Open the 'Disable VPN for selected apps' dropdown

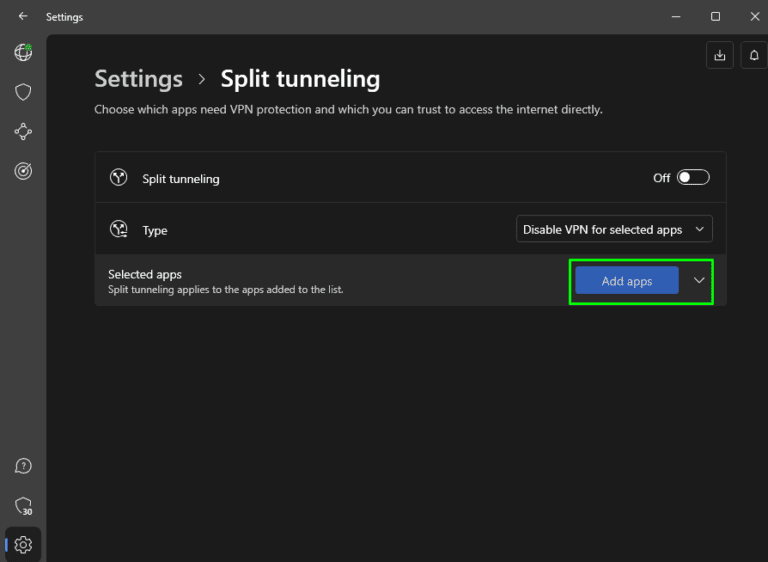point(614,230)
